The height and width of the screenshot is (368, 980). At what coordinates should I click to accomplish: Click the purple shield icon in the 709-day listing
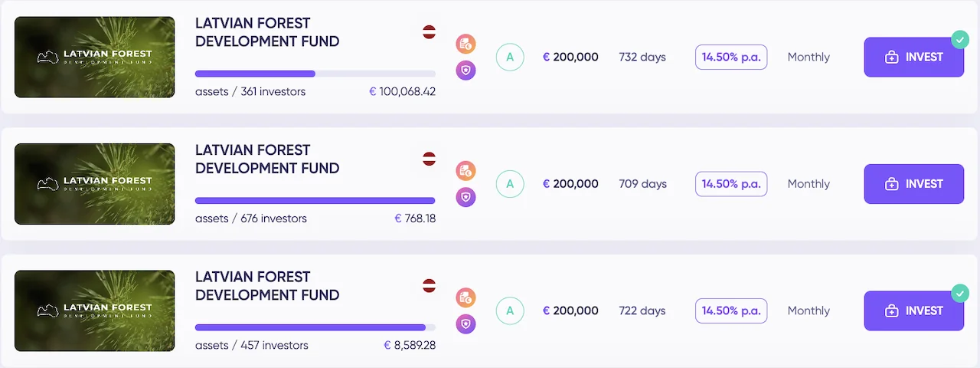tap(465, 198)
